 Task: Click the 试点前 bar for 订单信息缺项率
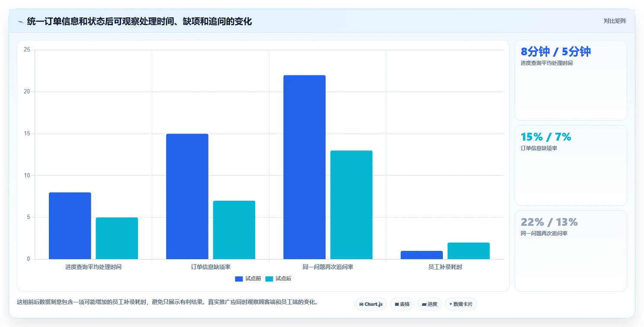click(x=187, y=196)
